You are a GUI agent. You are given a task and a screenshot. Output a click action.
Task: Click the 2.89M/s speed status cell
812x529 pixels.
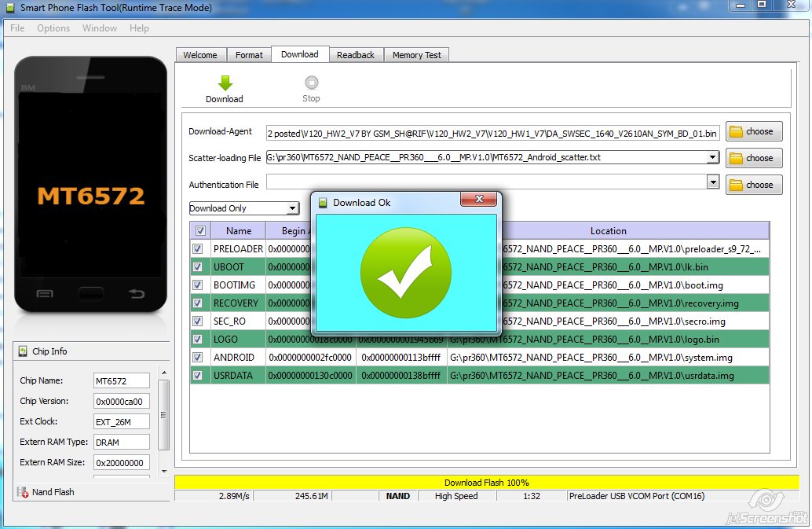[214, 496]
